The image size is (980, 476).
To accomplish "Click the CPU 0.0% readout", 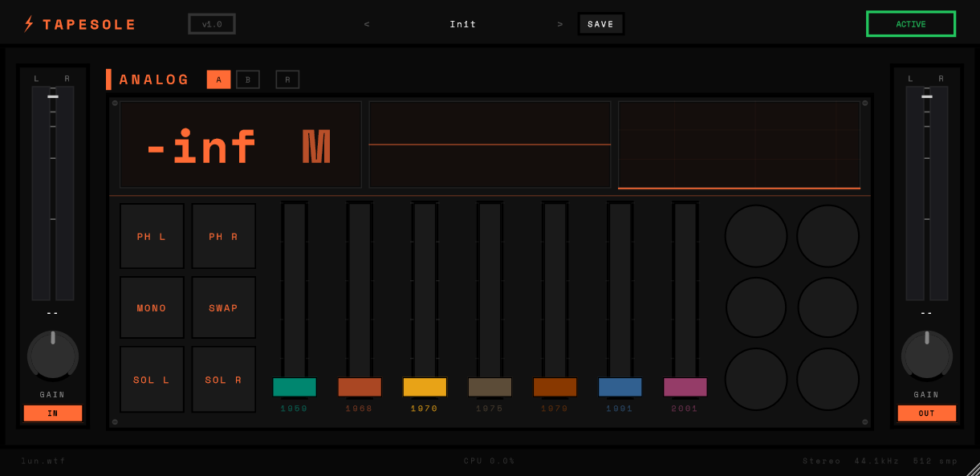I will pyautogui.click(x=490, y=461).
